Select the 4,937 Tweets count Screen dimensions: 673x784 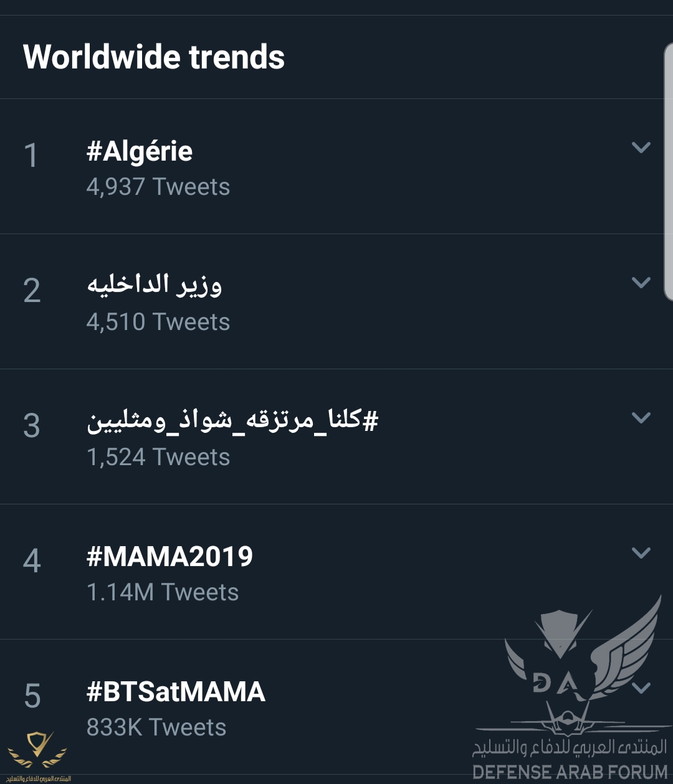click(158, 187)
